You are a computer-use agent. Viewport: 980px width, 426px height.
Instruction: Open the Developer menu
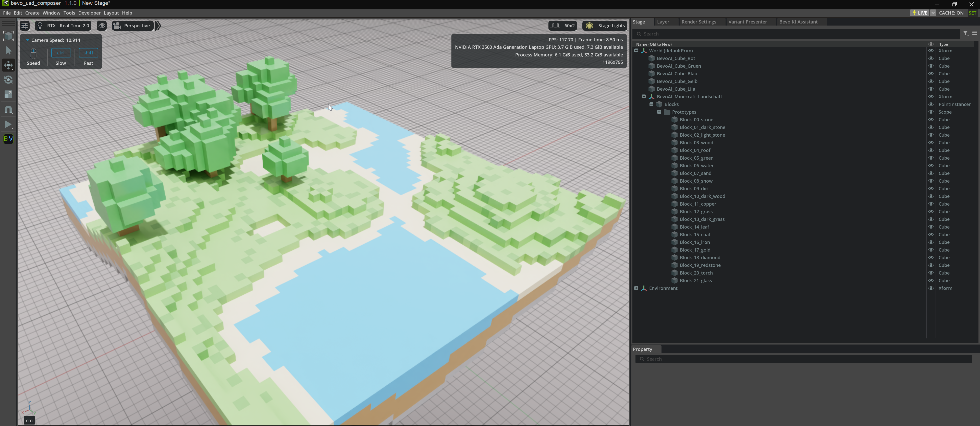(x=89, y=13)
